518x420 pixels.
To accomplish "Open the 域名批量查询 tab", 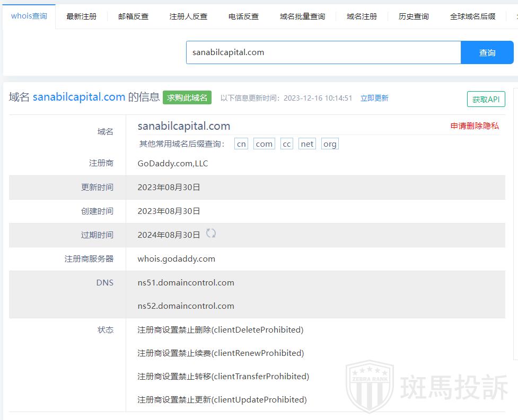I will click(x=302, y=16).
